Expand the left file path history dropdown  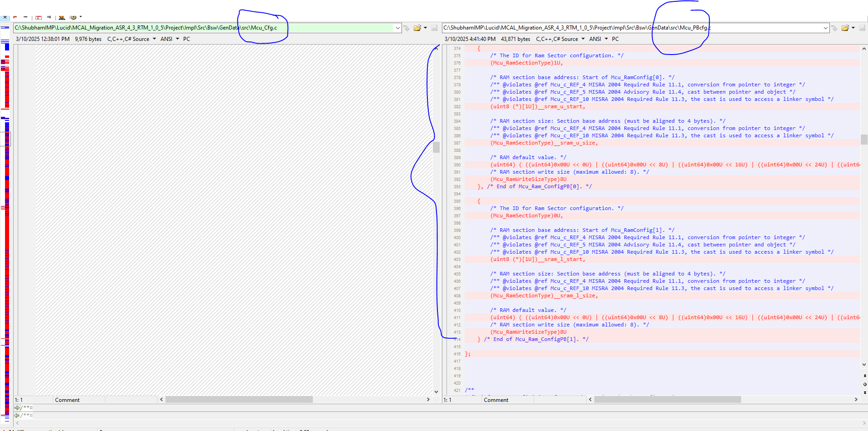point(397,27)
